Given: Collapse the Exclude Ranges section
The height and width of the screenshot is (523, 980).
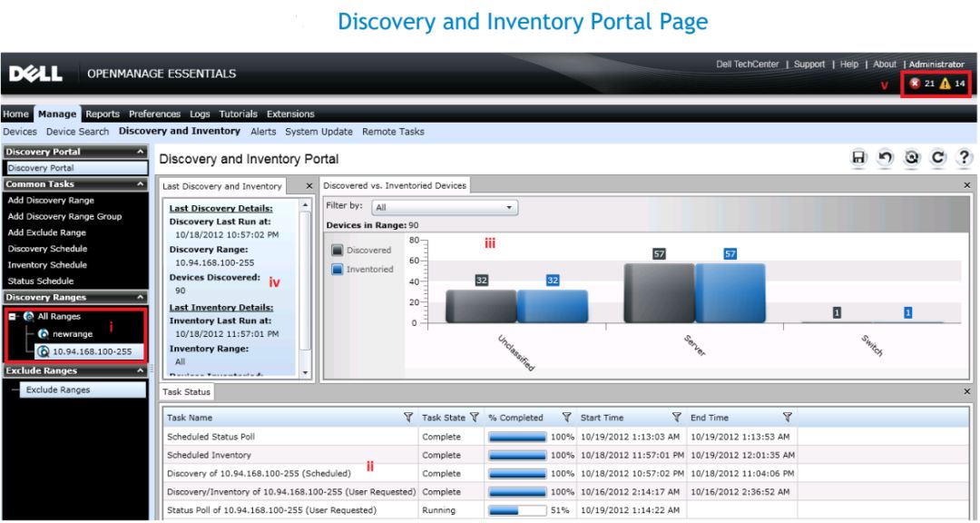Looking at the screenshot, I should click(140, 370).
